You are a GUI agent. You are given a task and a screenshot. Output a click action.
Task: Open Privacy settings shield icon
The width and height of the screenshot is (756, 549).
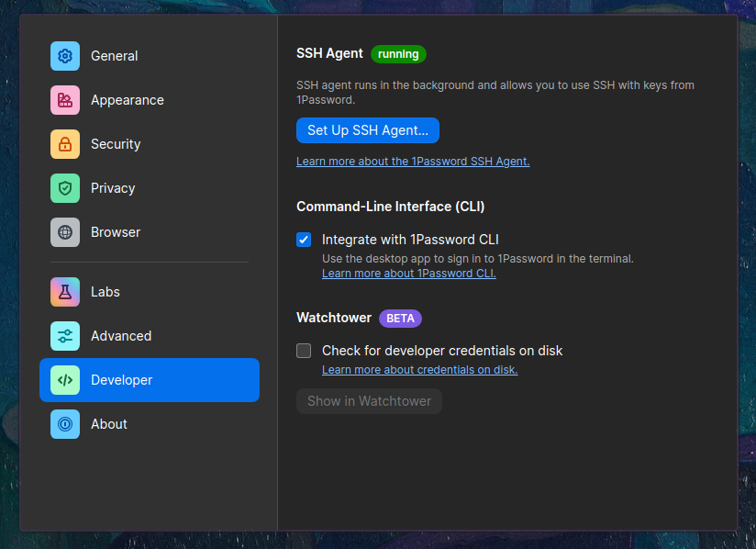coord(64,188)
